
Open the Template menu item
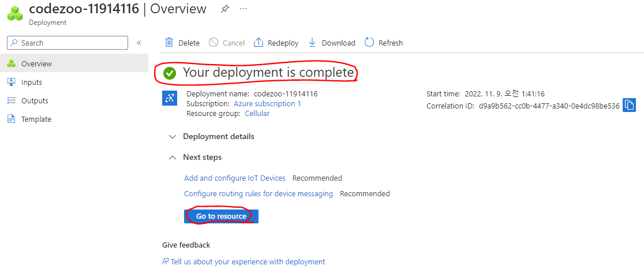point(74,119)
